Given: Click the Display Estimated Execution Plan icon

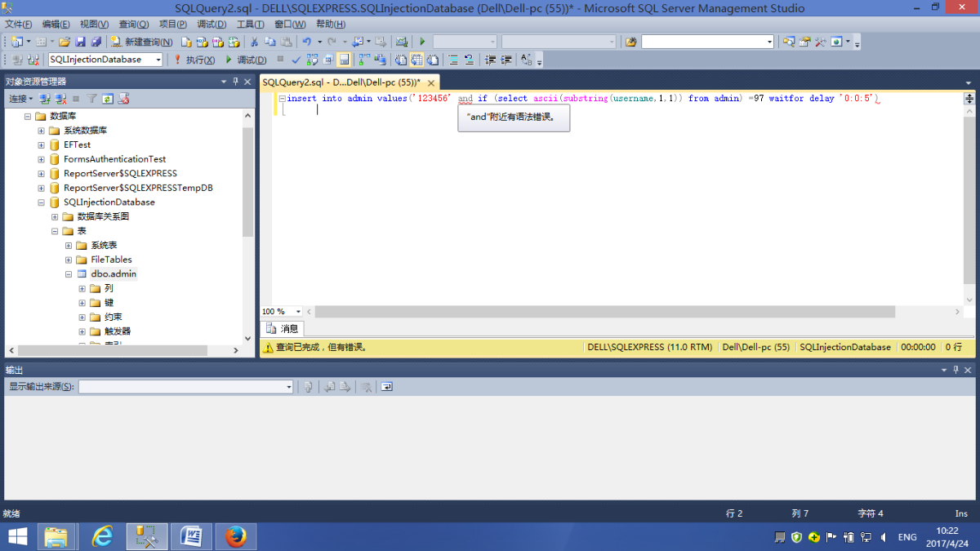Looking at the screenshot, I should tap(312, 60).
